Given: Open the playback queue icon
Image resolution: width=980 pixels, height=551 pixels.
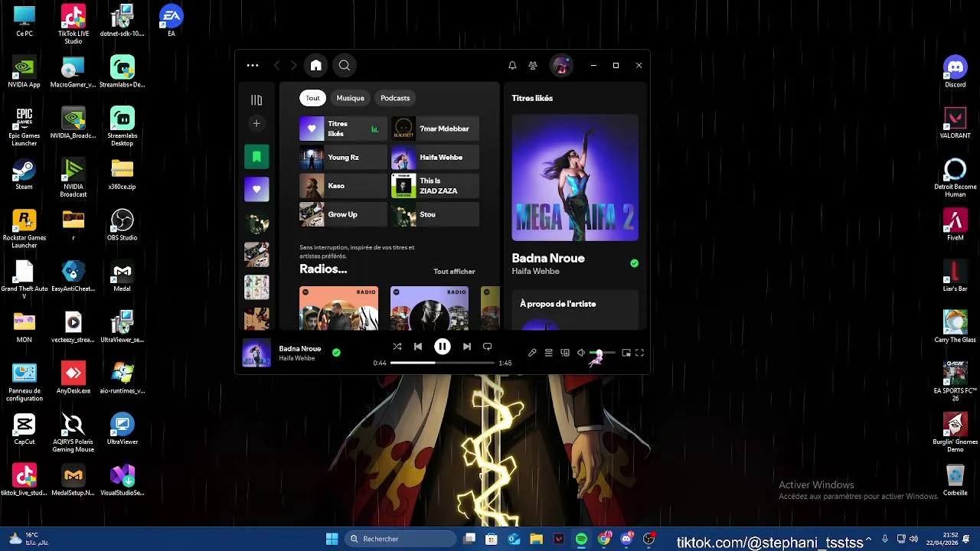Looking at the screenshot, I should (x=549, y=353).
